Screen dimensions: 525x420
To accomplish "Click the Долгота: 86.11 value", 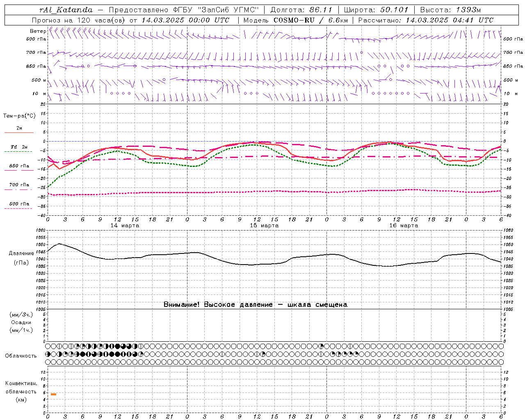I will click(301, 10).
